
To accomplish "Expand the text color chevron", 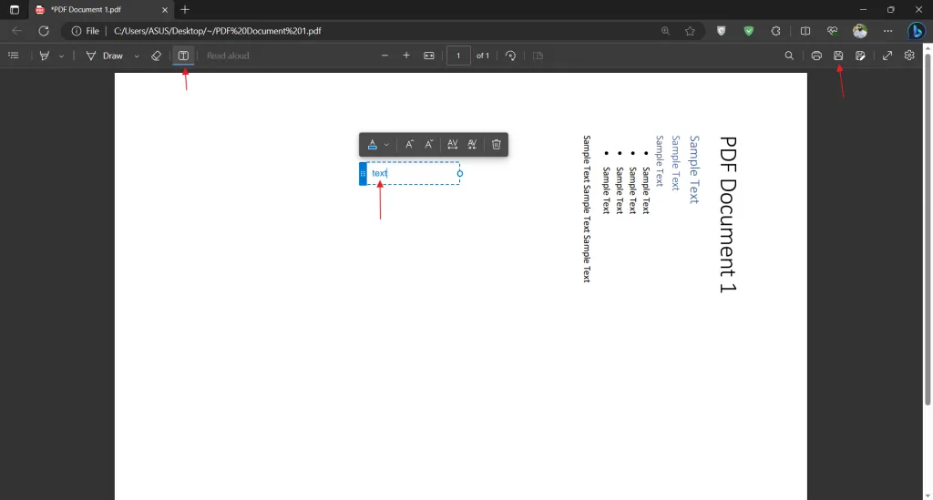I will coord(387,145).
